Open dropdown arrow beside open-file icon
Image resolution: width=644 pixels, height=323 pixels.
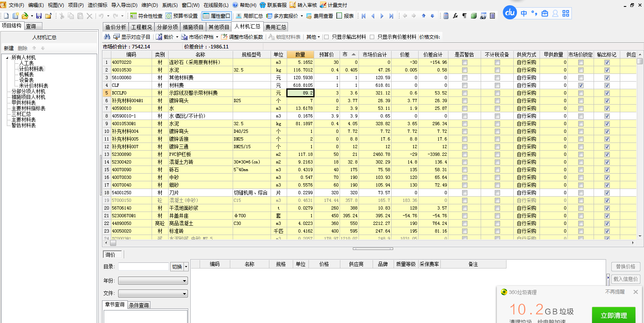point(31,16)
